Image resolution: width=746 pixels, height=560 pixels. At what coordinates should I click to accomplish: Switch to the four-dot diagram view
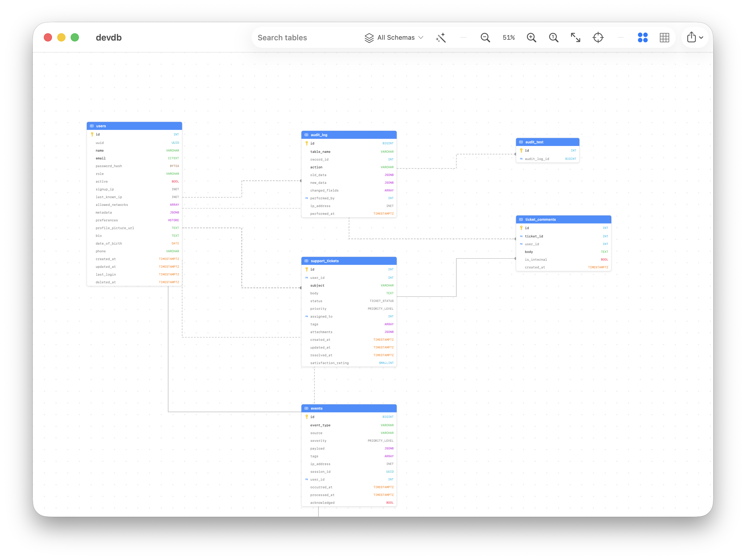[643, 38]
